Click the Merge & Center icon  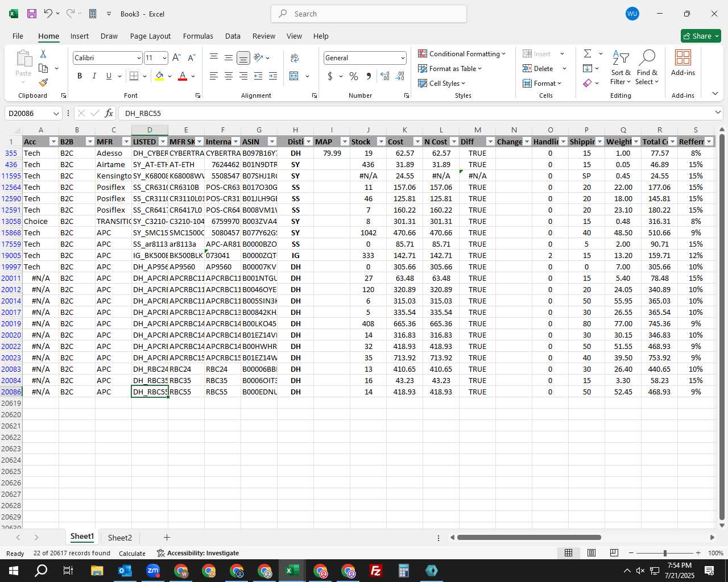(294, 76)
